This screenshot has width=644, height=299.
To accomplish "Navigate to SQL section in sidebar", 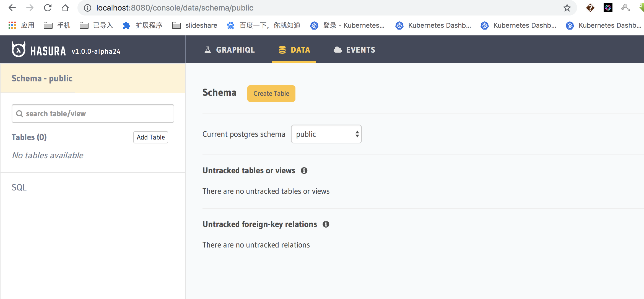I will click(x=19, y=187).
